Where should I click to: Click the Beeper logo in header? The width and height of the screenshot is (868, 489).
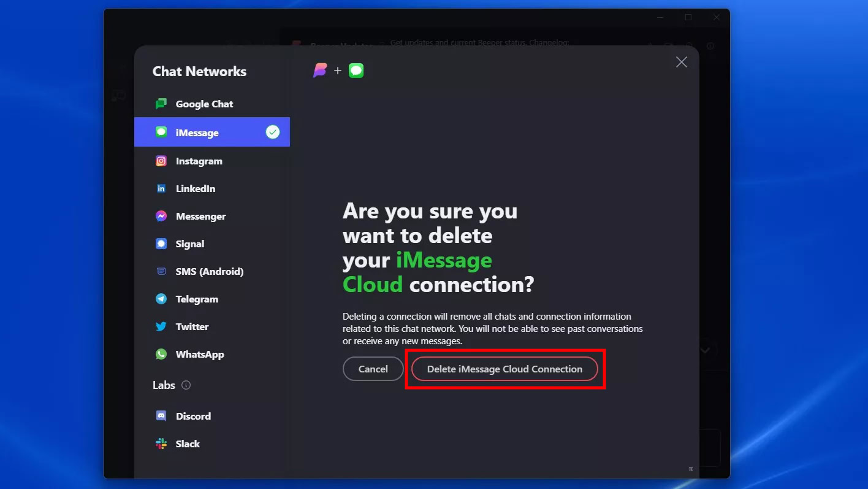point(320,71)
